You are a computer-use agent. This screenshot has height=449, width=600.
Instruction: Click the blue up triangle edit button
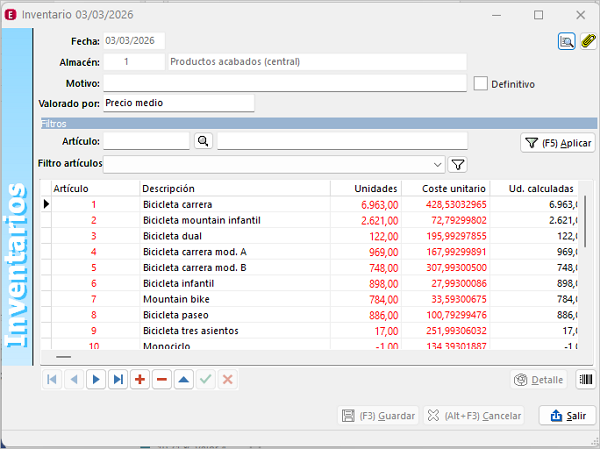tap(184, 379)
